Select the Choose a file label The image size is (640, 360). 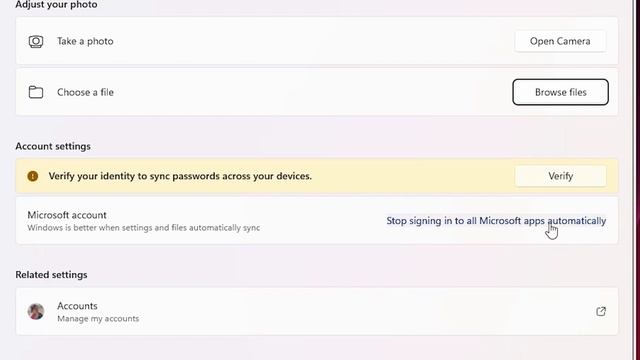(85, 92)
